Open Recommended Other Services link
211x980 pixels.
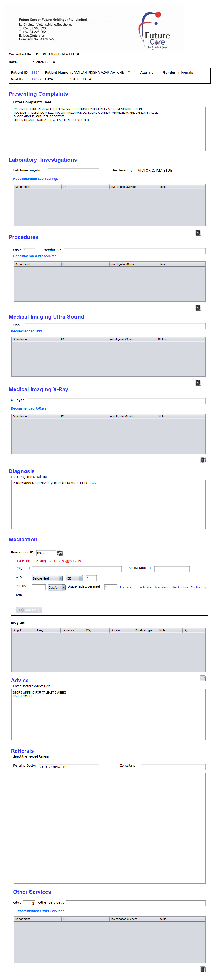[40, 911]
